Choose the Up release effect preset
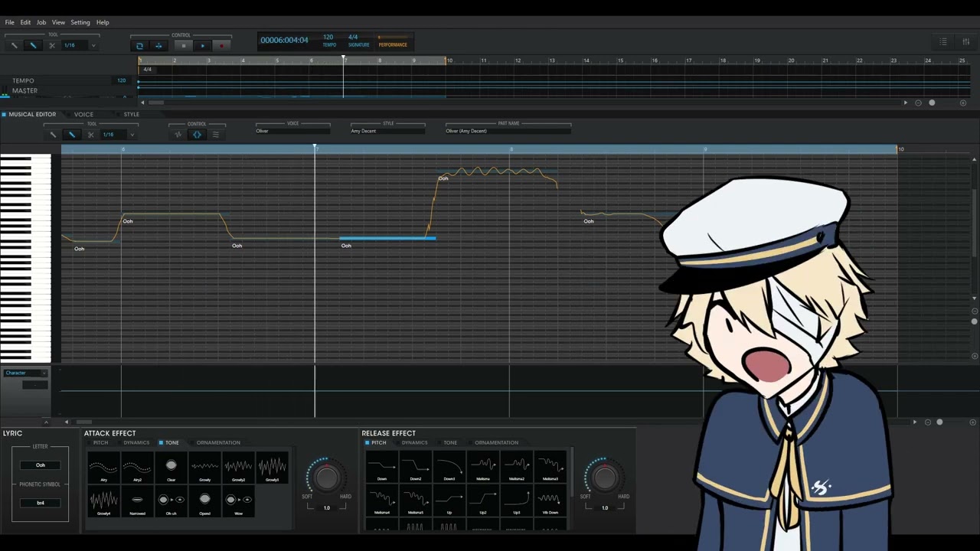The height and width of the screenshot is (551, 980). (449, 501)
